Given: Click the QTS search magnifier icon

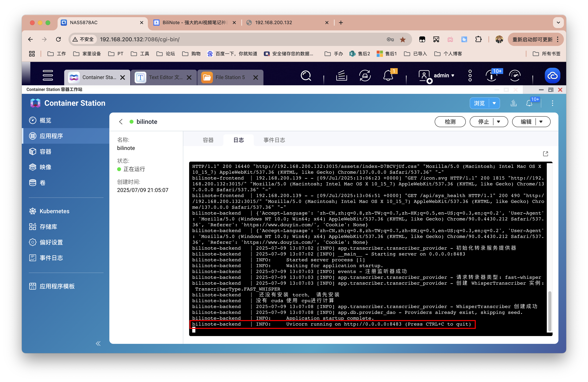Looking at the screenshot, I should click(306, 75).
